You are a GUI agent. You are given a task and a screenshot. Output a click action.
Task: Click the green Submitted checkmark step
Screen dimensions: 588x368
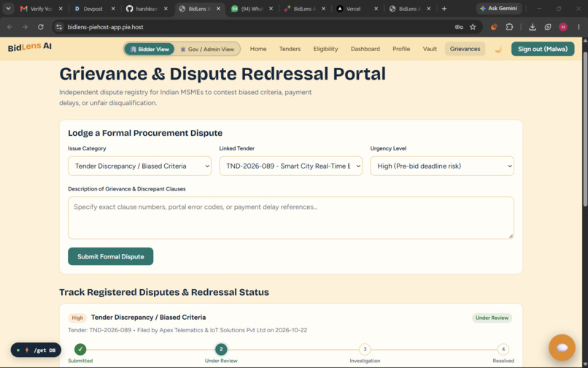(80, 349)
